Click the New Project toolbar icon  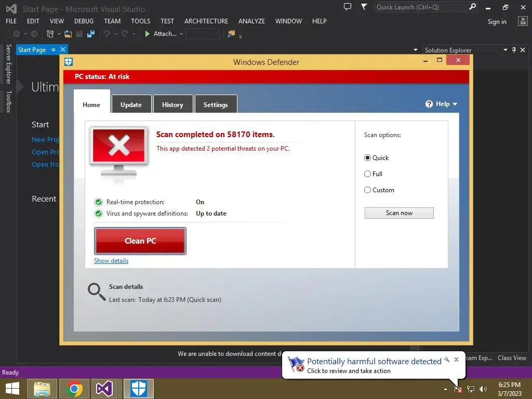[50, 34]
